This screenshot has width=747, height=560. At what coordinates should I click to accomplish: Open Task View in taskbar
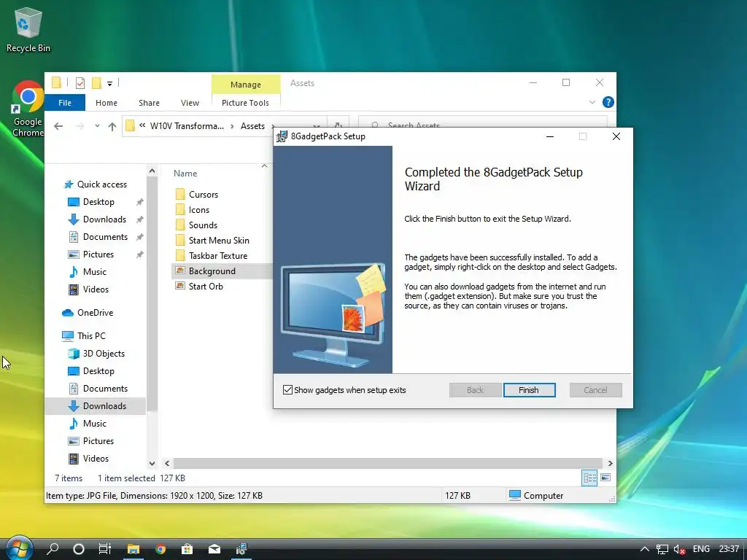pos(105,549)
